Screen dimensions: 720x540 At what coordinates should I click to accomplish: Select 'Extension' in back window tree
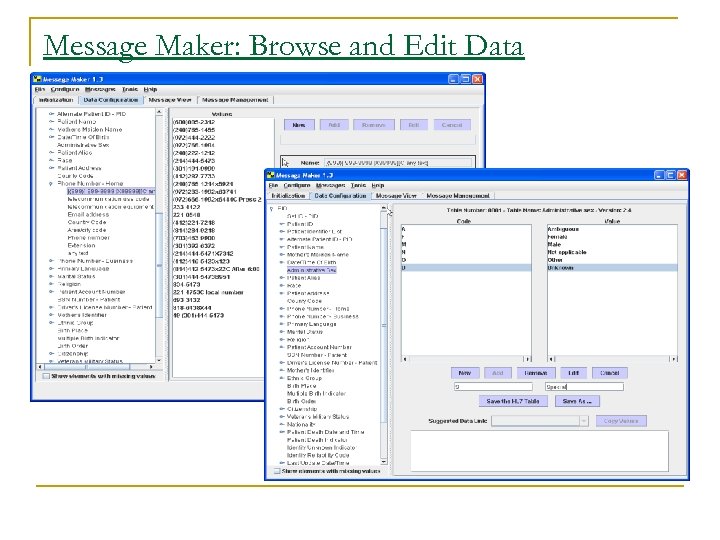point(81,245)
